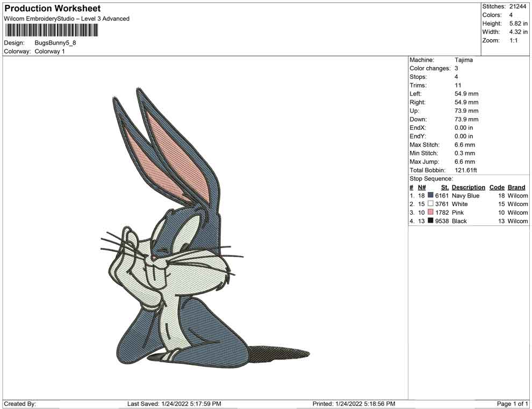Click the 'Page 1 of 1' footer text
The width and height of the screenshot is (532, 409).
pos(512,404)
